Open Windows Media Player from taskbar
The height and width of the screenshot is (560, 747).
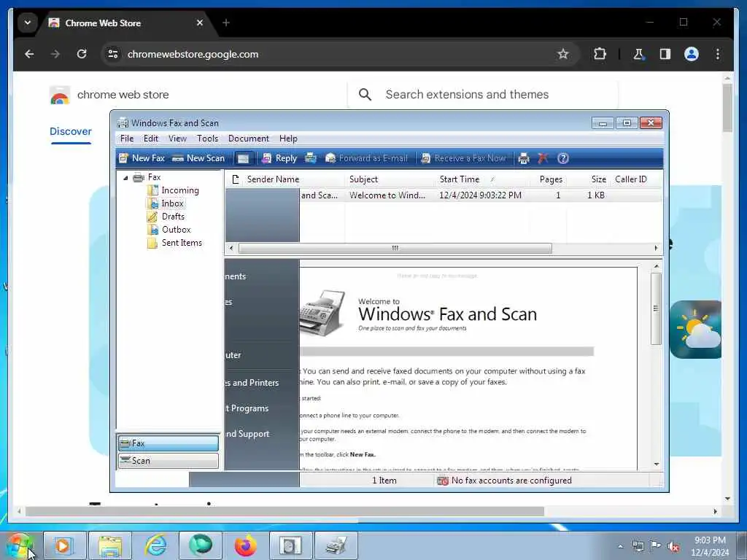63,545
